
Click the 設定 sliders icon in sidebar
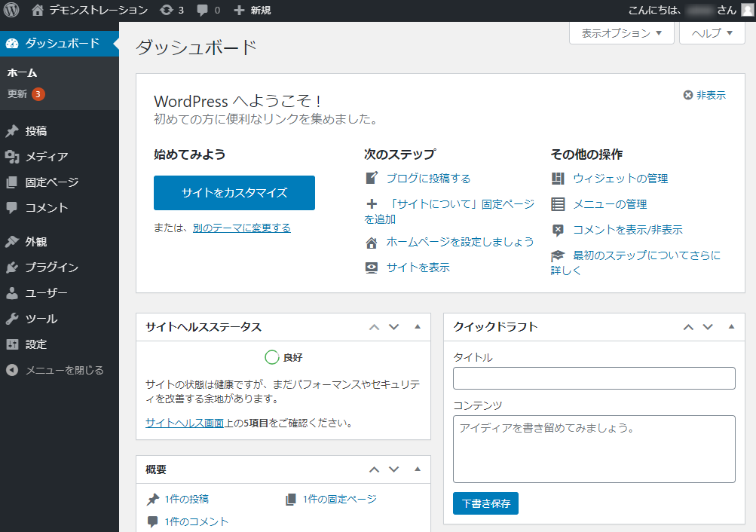(12, 344)
